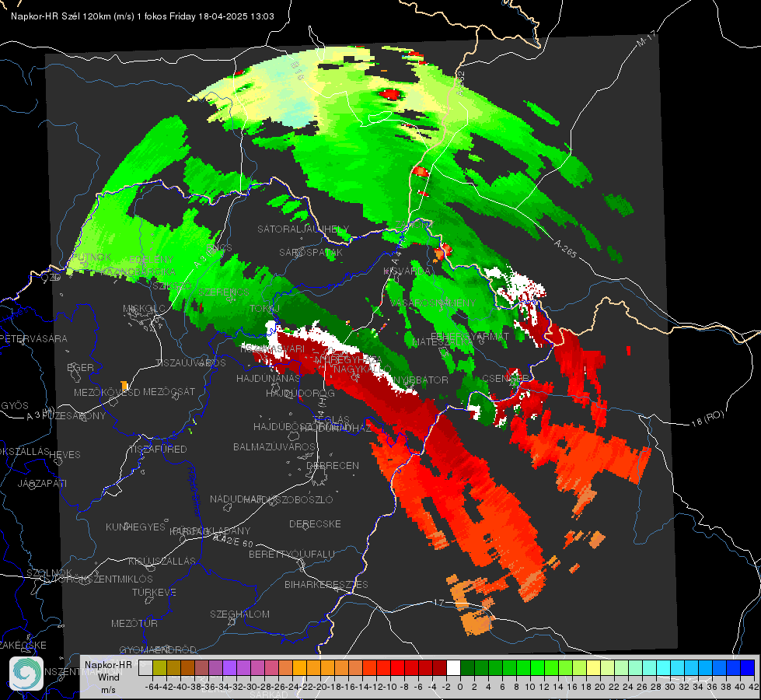This screenshot has height=700, width=761.
Task: Select the MEZŐTÚR label
Action: 134,623
